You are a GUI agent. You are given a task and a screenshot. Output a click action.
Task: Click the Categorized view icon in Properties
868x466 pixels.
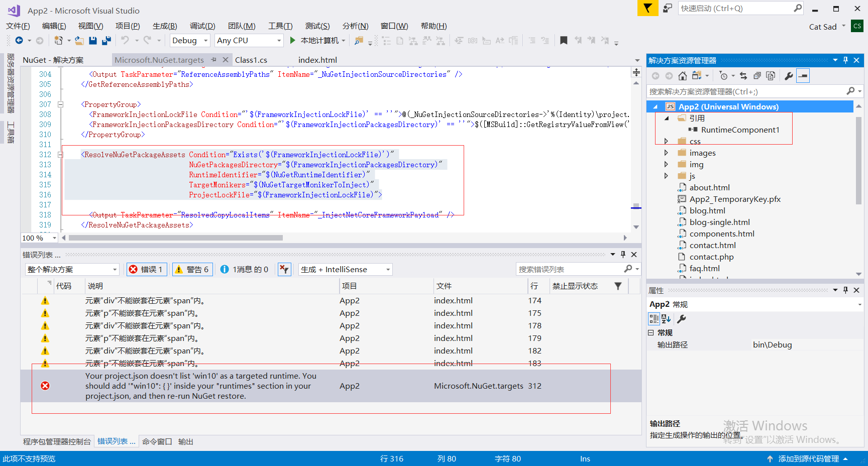654,319
